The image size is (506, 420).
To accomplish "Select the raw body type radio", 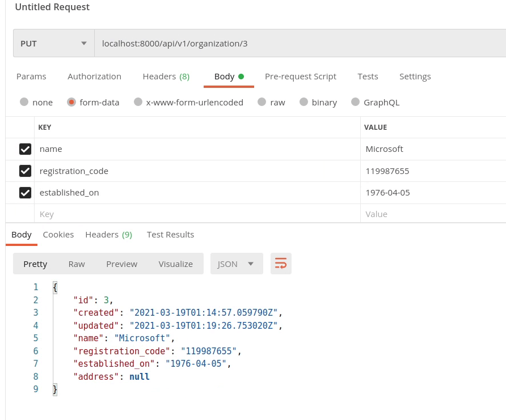I will (x=262, y=102).
